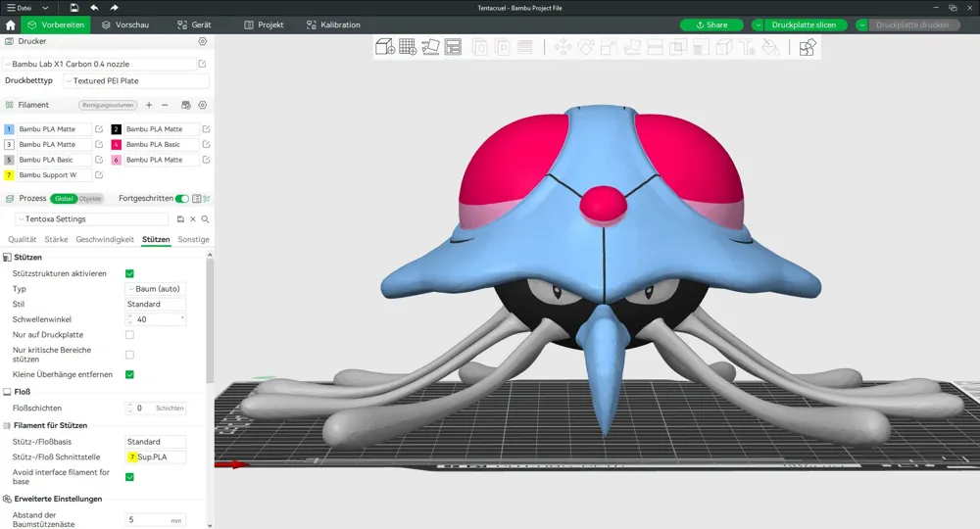
Task: Click the Mesh boolean tool icon
Action: click(x=678, y=47)
